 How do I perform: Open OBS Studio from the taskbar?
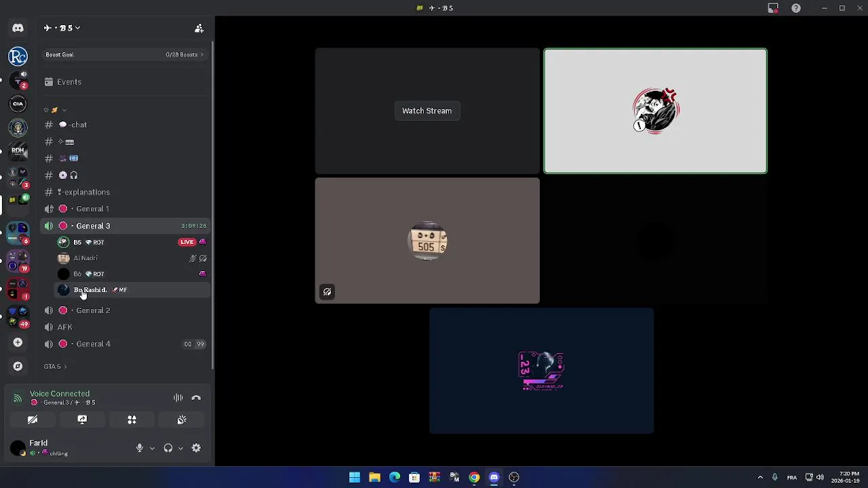[x=514, y=477]
